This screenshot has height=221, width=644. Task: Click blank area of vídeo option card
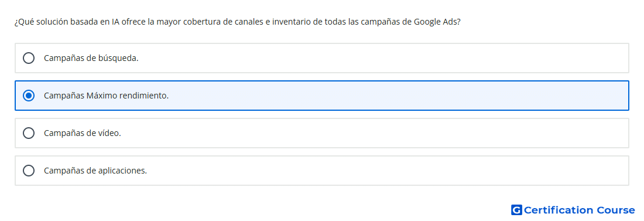pyautogui.click(x=374, y=133)
